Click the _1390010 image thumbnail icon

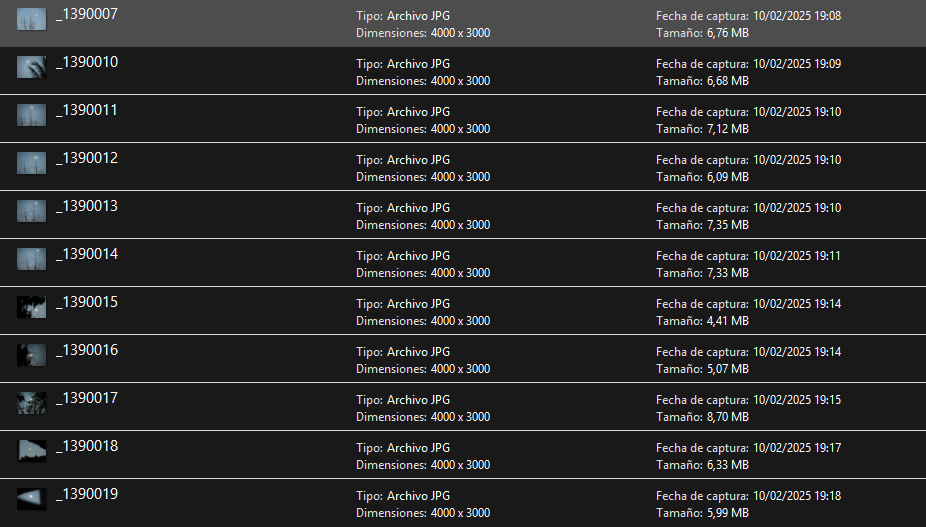[x=31, y=67]
